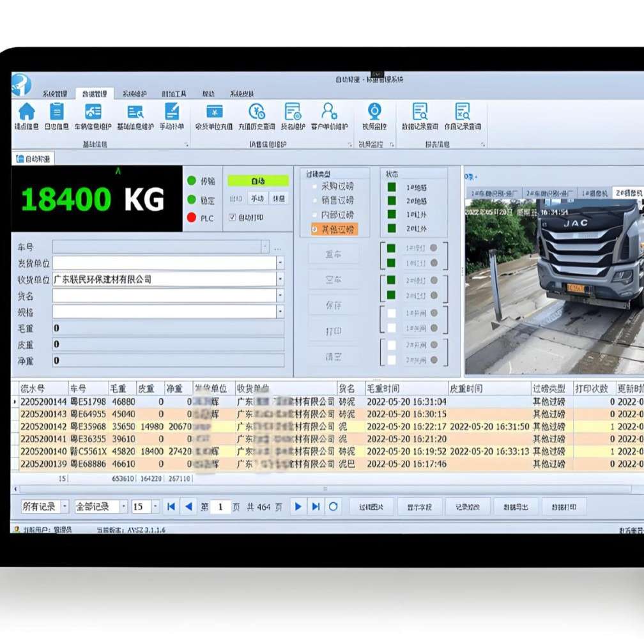The height and width of the screenshot is (644, 644).
Task: Expand the 货名 dropdown arrow
Action: pos(280,295)
